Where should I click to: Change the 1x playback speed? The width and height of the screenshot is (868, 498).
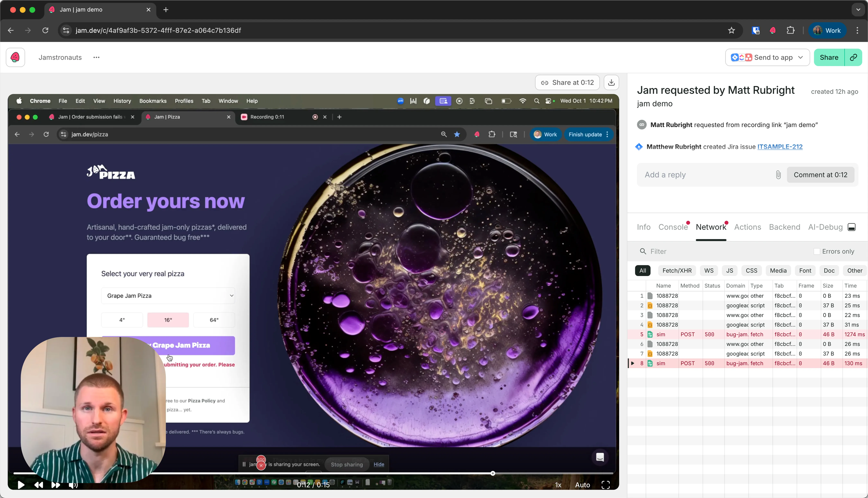(558, 485)
